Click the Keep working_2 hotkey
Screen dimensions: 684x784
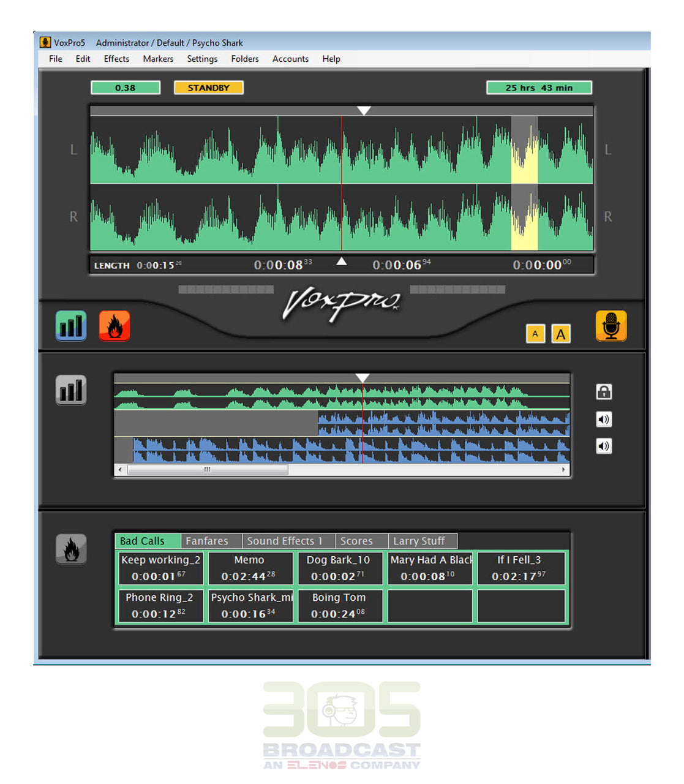pyautogui.click(x=160, y=568)
